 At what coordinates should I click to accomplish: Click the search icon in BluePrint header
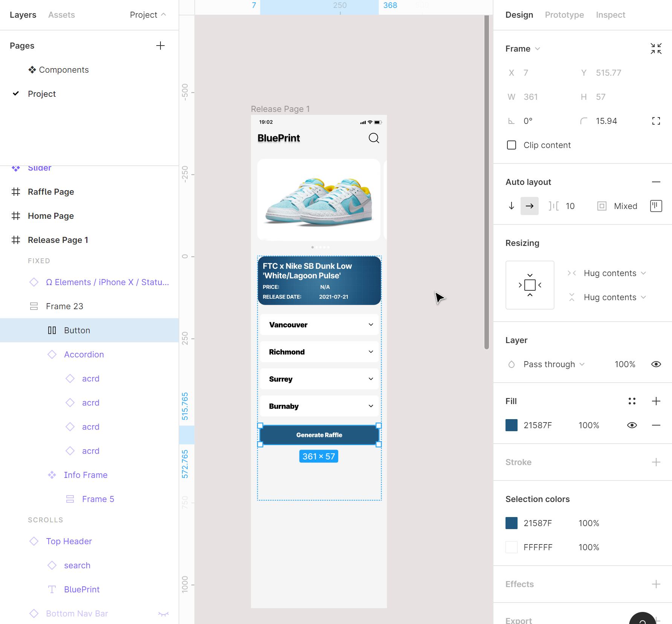pos(374,138)
